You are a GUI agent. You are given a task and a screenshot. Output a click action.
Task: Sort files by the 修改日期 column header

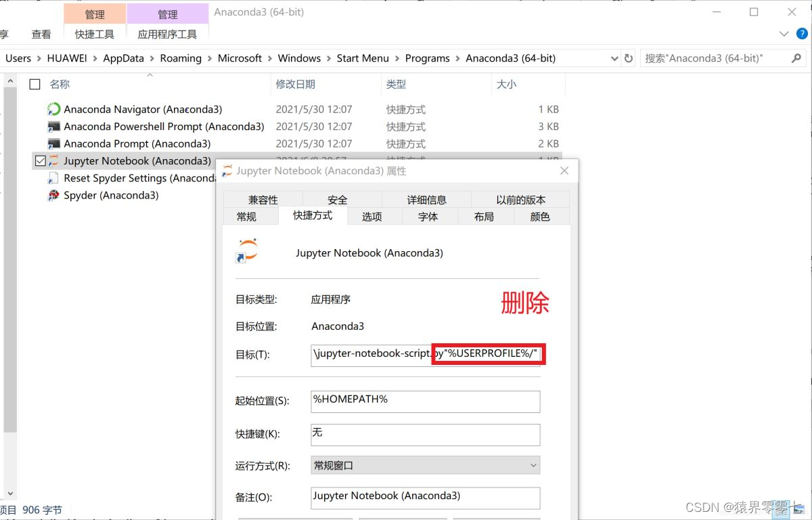point(296,85)
